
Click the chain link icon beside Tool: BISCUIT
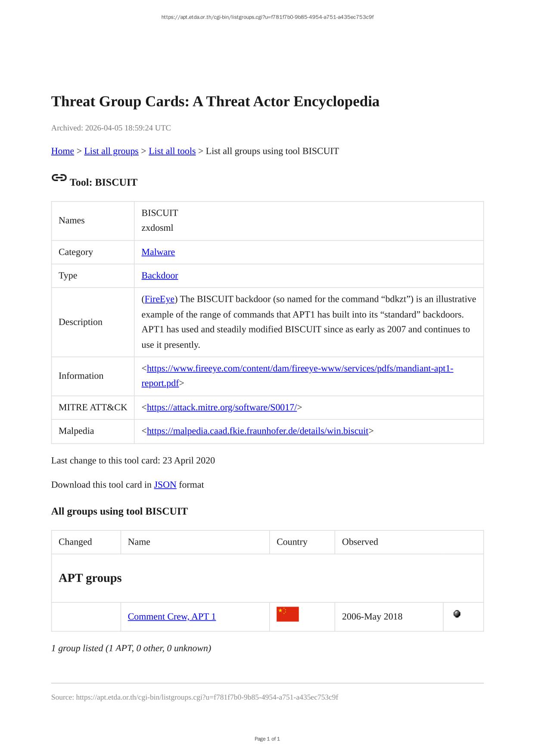pos(59,178)
